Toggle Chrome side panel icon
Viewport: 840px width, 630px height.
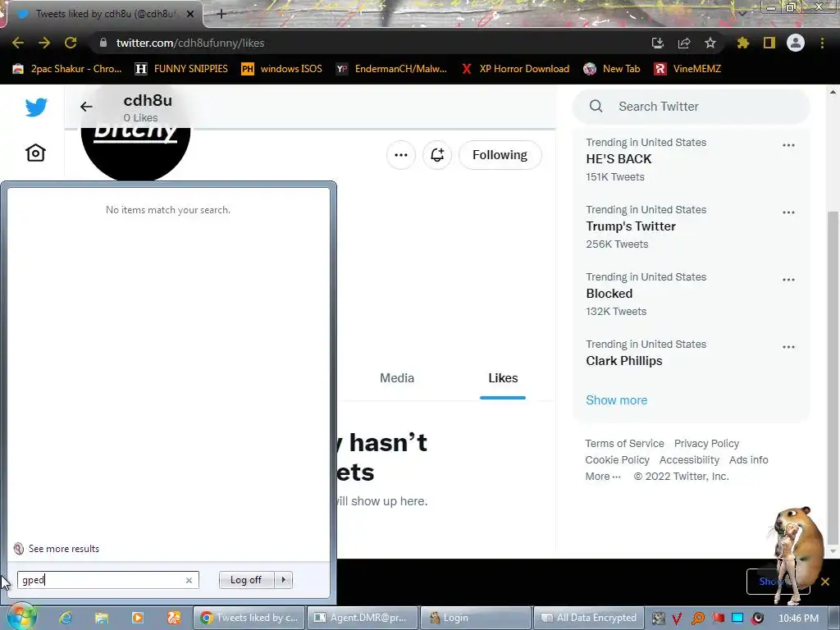(769, 43)
